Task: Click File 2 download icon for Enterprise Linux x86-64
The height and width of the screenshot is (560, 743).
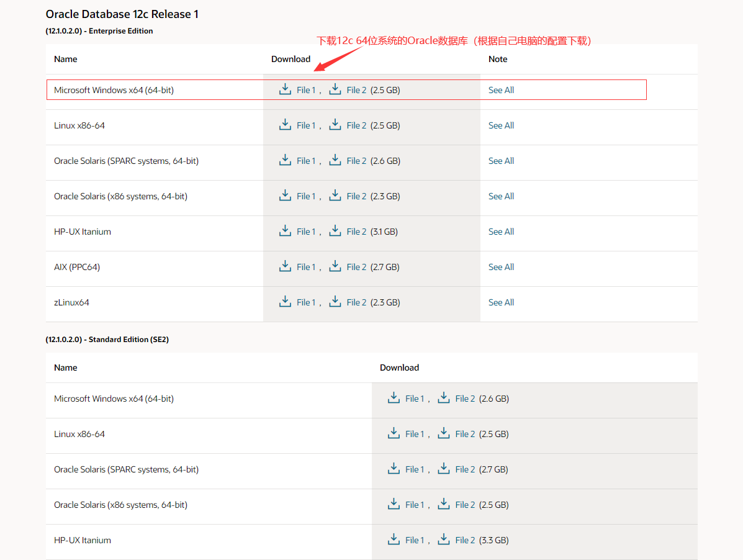Action: tap(335, 125)
